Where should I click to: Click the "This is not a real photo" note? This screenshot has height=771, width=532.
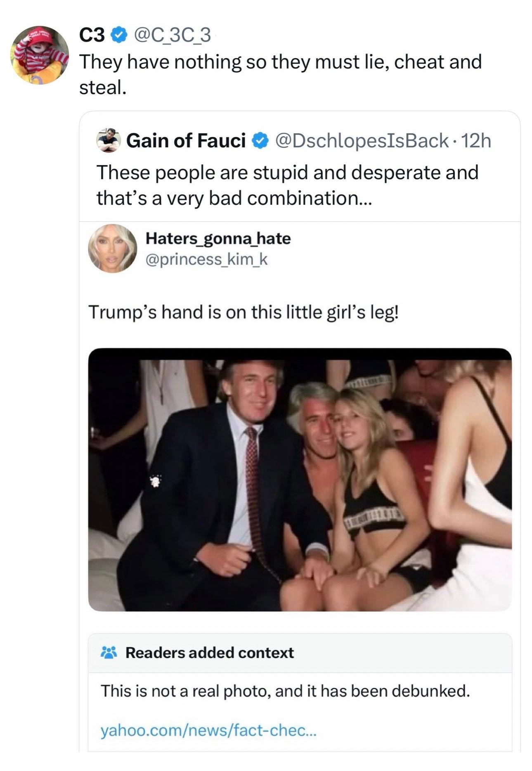[285, 691]
